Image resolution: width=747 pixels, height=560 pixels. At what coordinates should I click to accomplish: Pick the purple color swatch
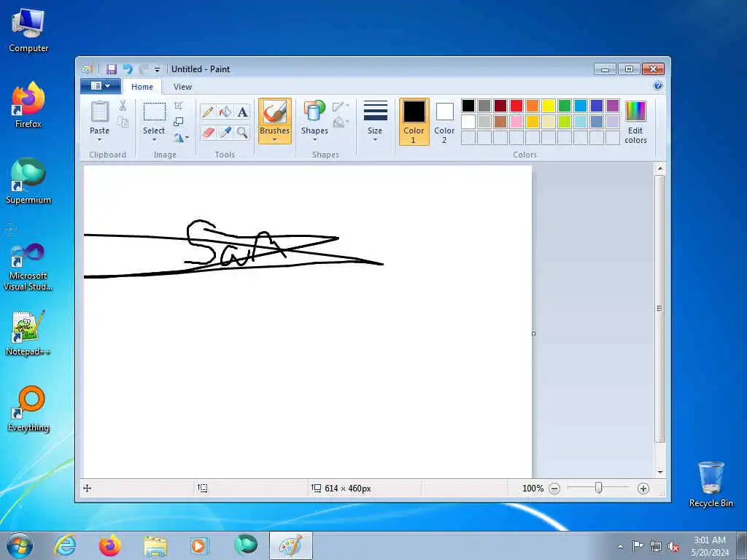click(613, 106)
